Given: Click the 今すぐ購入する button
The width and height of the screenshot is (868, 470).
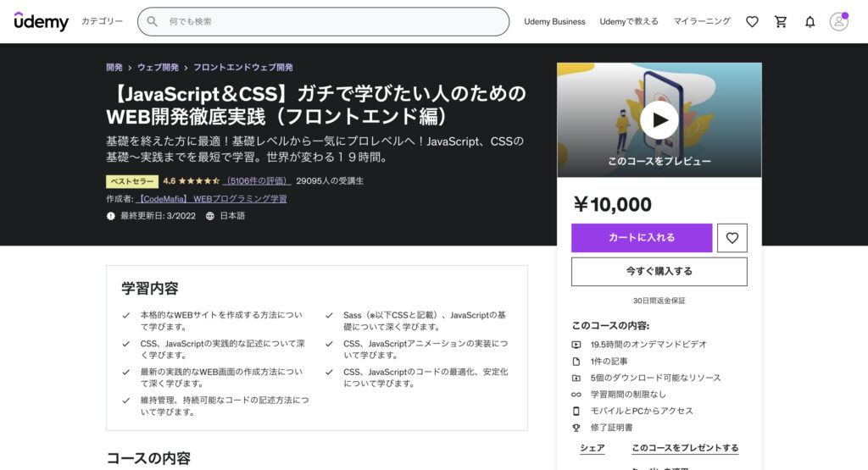Looking at the screenshot, I should click(x=659, y=272).
